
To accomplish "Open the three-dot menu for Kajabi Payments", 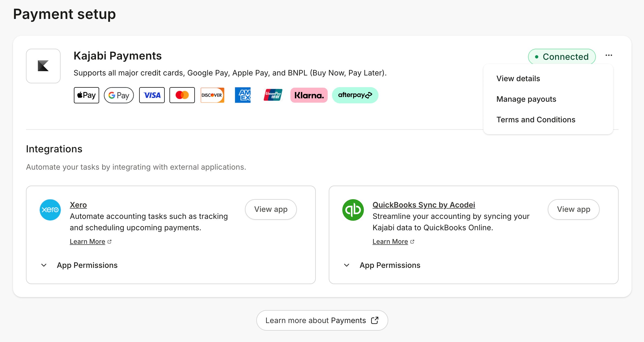I will coord(609,55).
